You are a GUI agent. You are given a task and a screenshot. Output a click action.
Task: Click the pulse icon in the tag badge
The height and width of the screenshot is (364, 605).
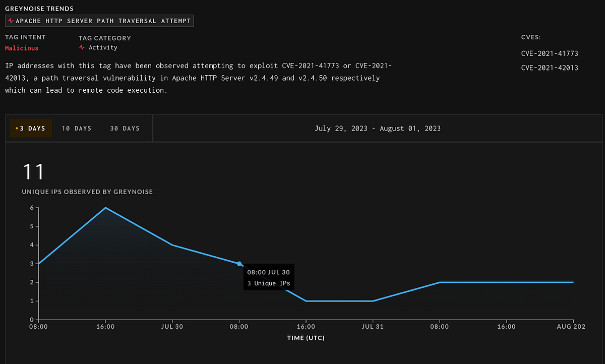(10, 21)
